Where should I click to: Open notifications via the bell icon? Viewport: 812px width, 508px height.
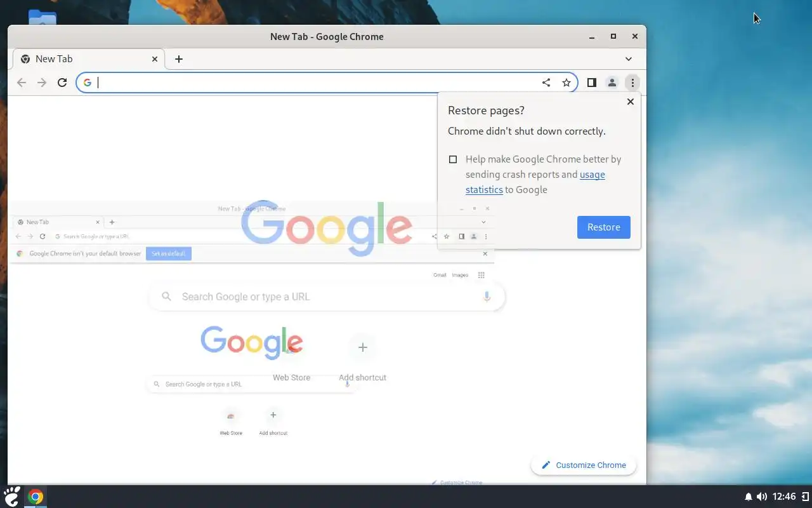[x=749, y=497]
